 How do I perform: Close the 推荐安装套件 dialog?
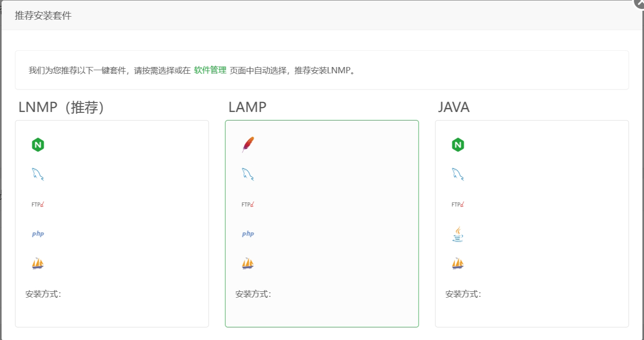(x=640, y=3)
